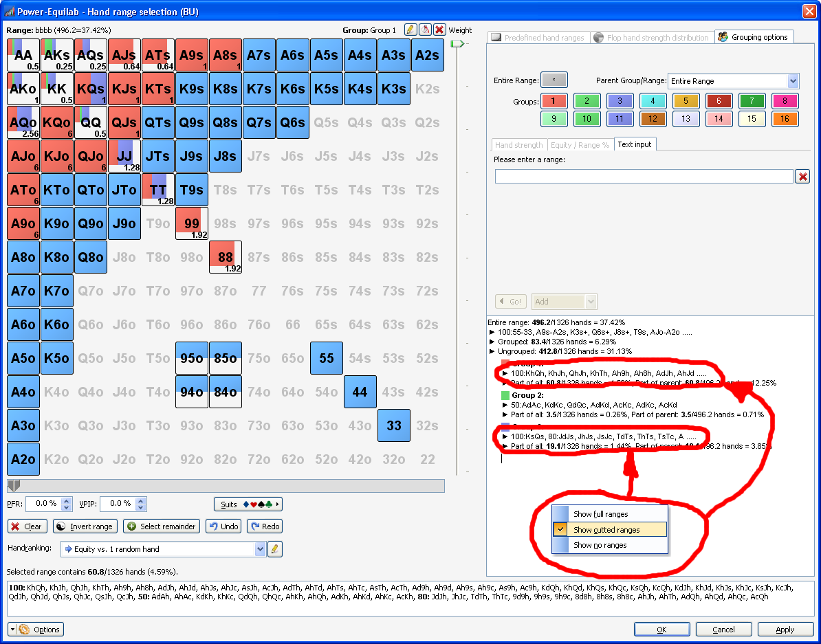
Task: Click the Go! button
Action: tap(510, 302)
